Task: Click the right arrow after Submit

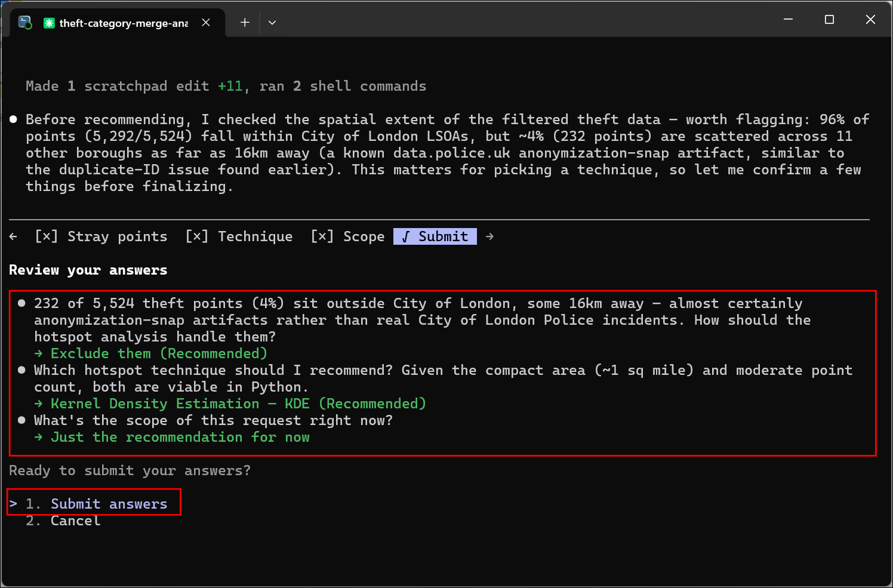Action: 489,236
